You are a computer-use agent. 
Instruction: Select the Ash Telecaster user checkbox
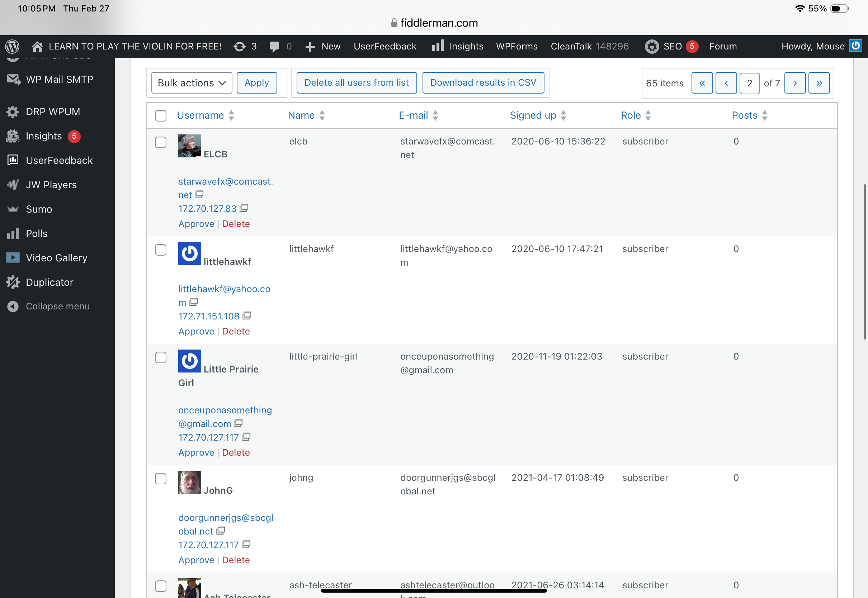(x=161, y=586)
